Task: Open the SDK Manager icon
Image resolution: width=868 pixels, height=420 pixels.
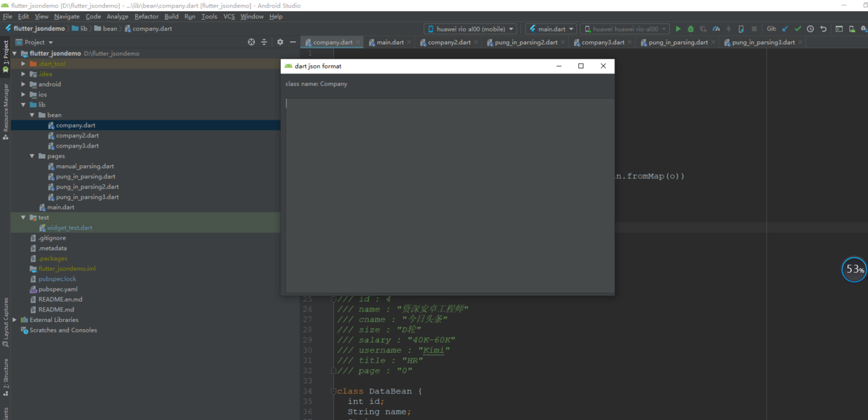Action: click(x=864, y=29)
